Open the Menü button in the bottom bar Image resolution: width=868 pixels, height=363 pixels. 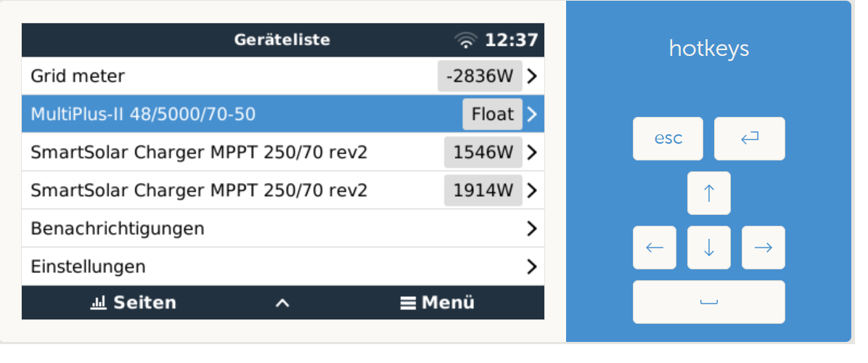pos(438,303)
